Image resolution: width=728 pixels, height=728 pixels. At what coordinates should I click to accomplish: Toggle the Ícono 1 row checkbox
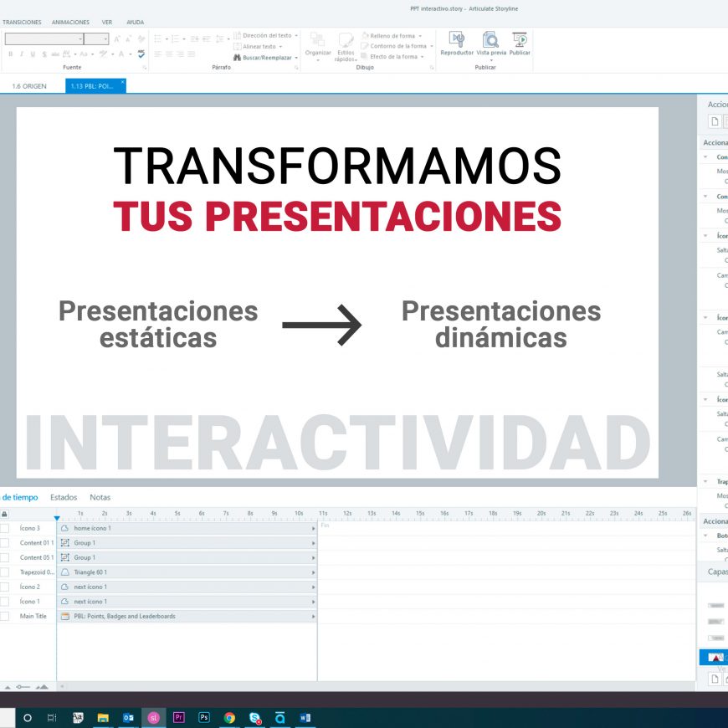[x=4, y=602]
